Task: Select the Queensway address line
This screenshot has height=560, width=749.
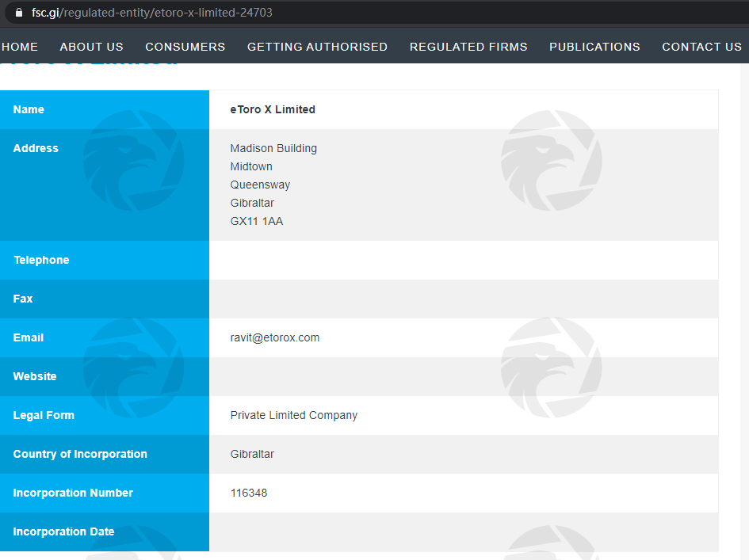Action: [260, 185]
